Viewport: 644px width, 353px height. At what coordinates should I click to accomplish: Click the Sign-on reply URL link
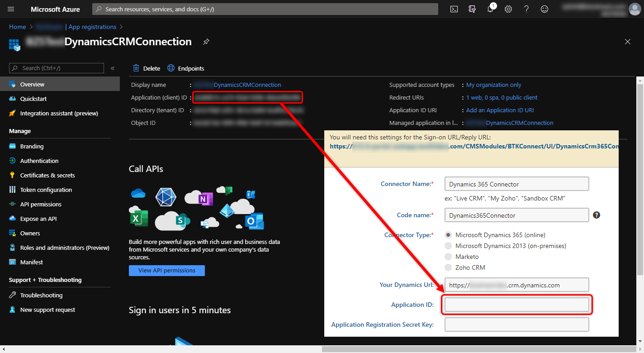coord(474,146)
